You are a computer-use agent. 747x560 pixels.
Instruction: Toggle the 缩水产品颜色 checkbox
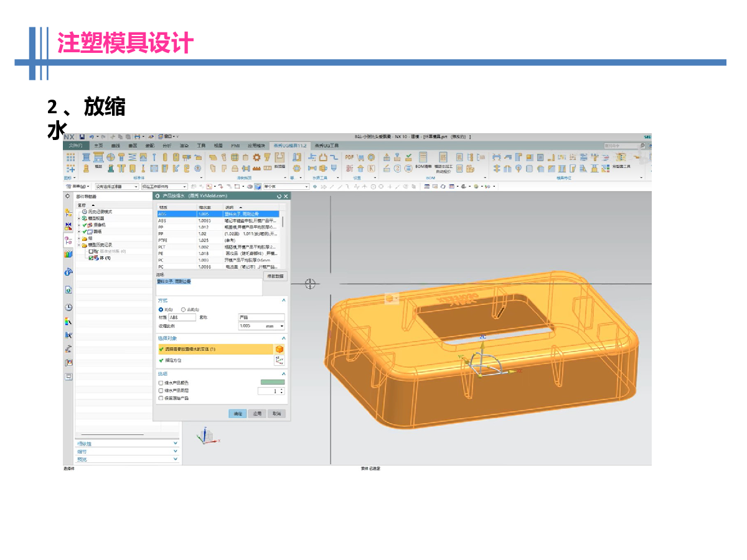[x=161, y=383]
